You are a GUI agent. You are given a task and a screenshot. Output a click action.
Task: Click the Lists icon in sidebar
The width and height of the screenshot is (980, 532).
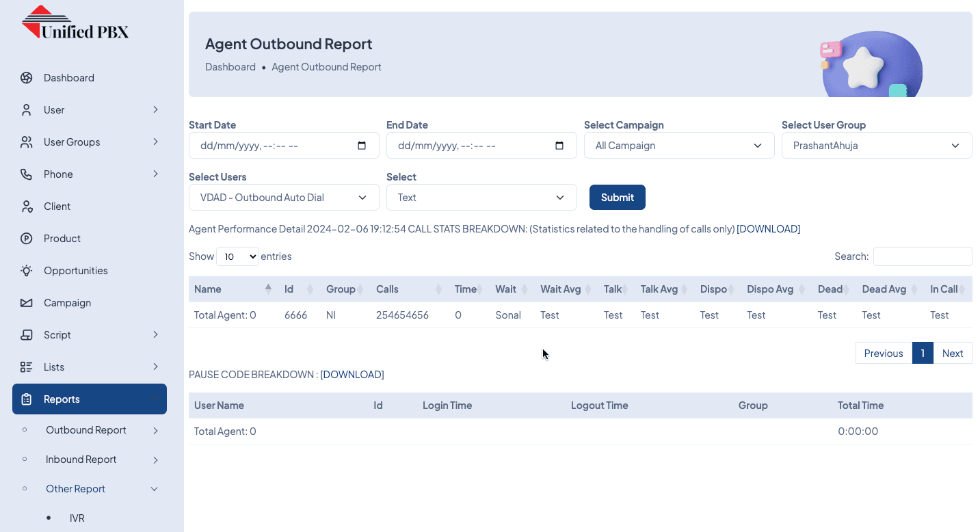27,367
